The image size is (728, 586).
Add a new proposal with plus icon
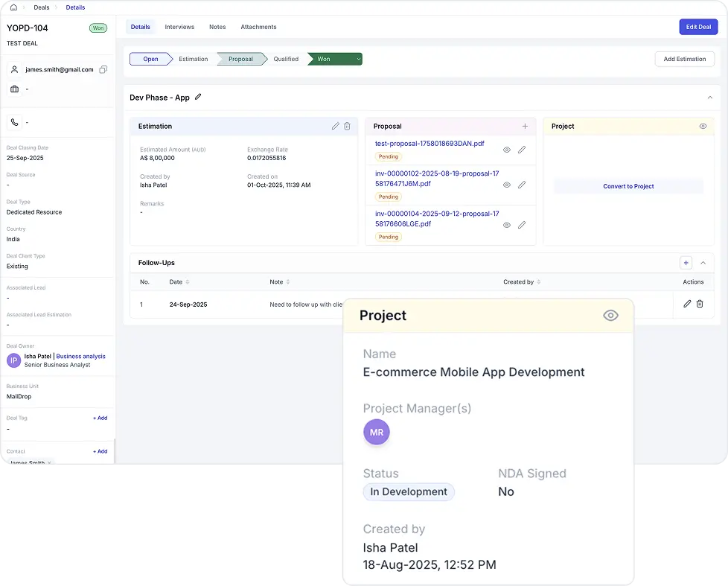[x=525, y=127]
